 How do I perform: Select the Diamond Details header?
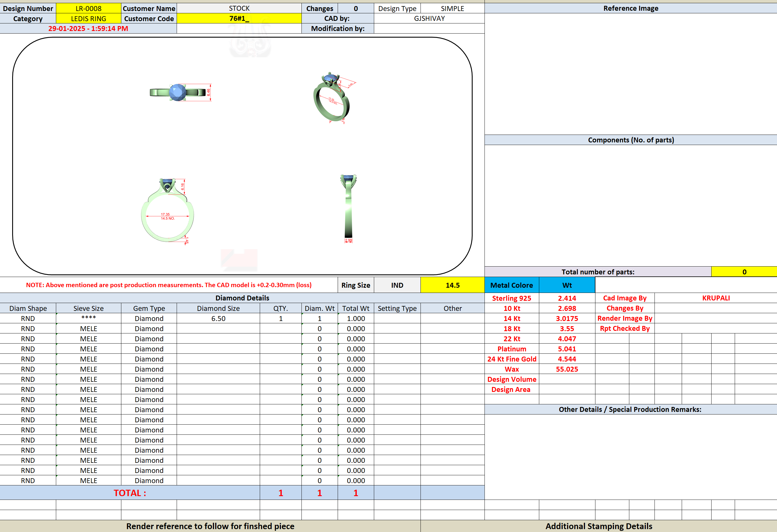click(242, 298)
